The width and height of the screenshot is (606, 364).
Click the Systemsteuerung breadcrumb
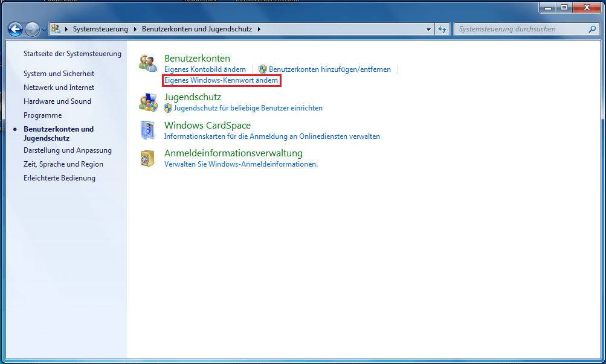100,29
